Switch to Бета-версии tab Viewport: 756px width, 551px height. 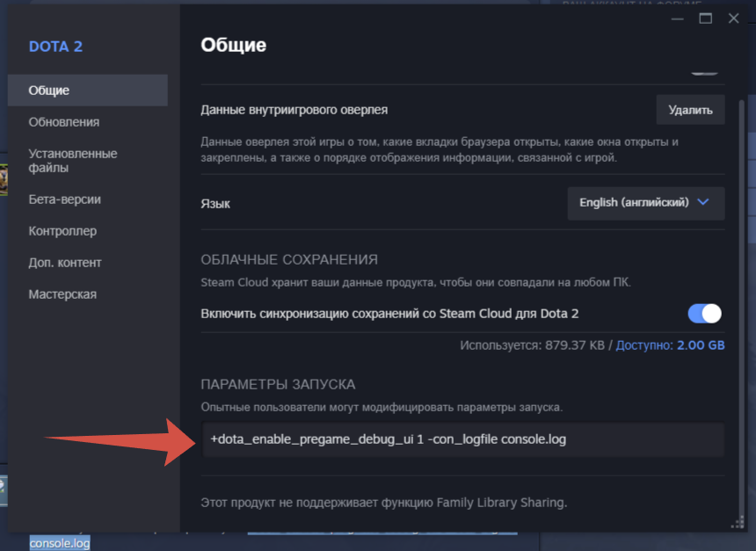[x=65, y=199]
